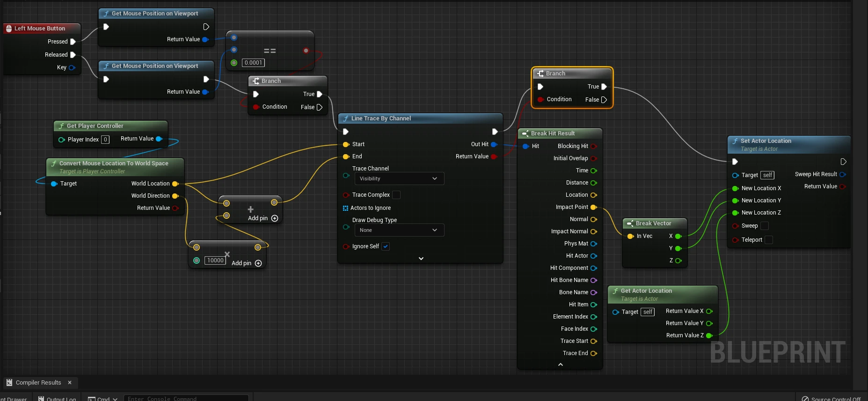This screenshot has height=401, width=868.
Task: Enable the Teleport checkbox
Action: (769, 240)
